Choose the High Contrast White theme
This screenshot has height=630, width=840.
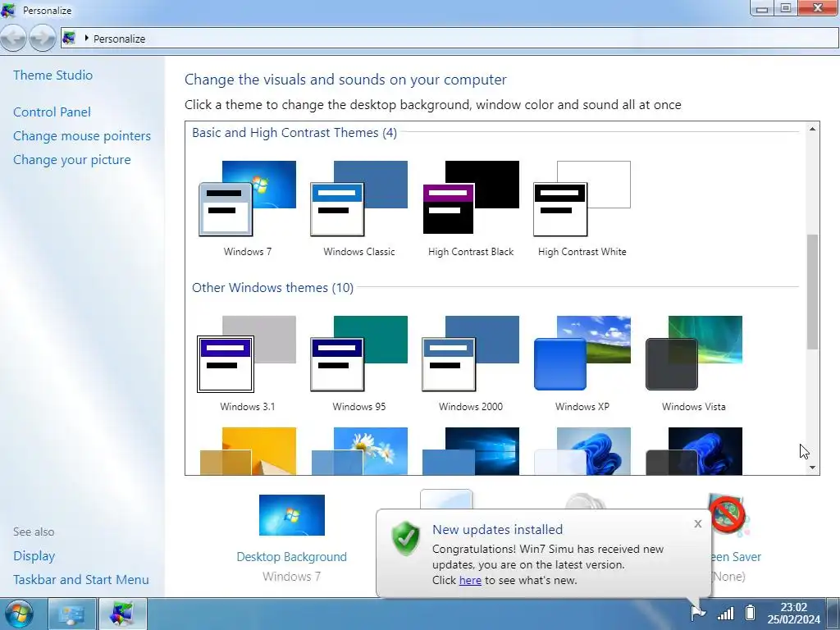pos(582,209)
